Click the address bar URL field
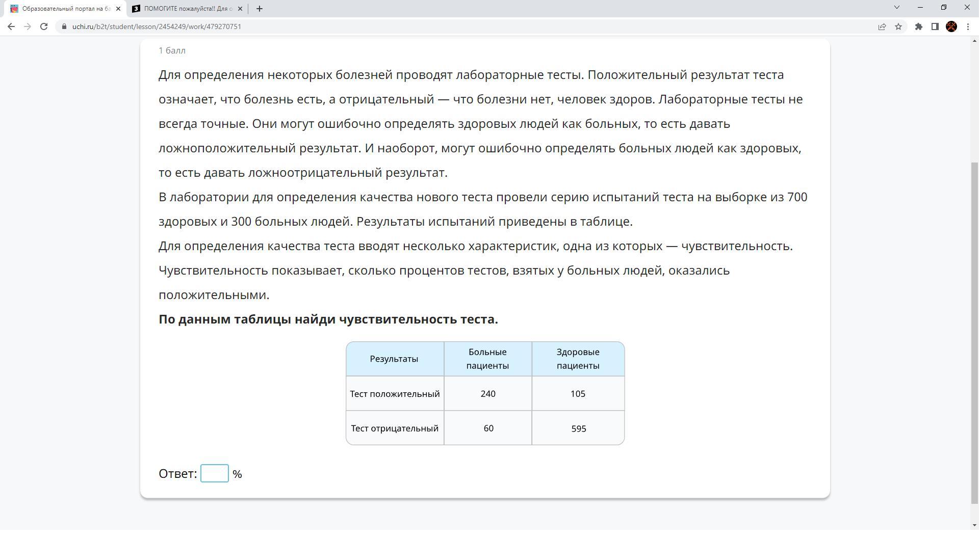Screen dimensions: 980x539 [459, 26]
